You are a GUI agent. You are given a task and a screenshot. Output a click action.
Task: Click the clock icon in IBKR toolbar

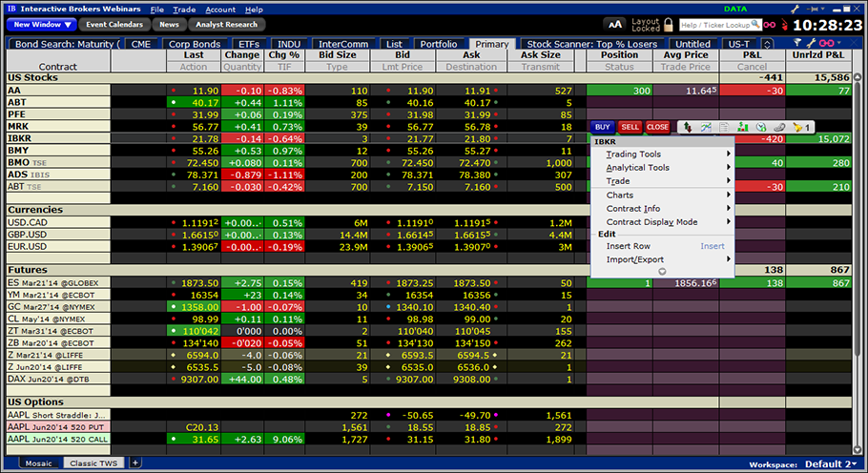761,127
